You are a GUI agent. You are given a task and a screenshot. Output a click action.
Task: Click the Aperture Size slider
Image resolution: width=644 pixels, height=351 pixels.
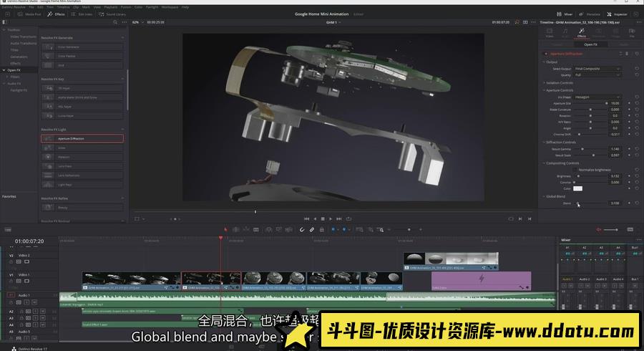590,103
